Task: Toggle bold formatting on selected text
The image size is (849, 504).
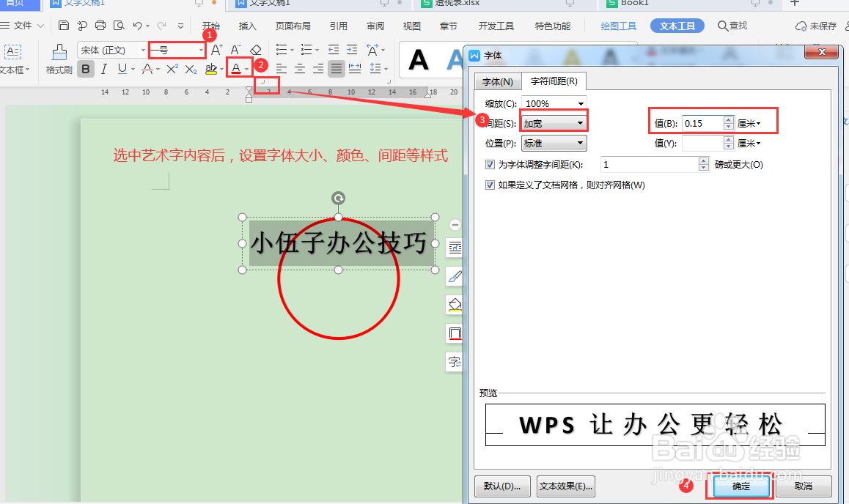Action: click(86, 67)
